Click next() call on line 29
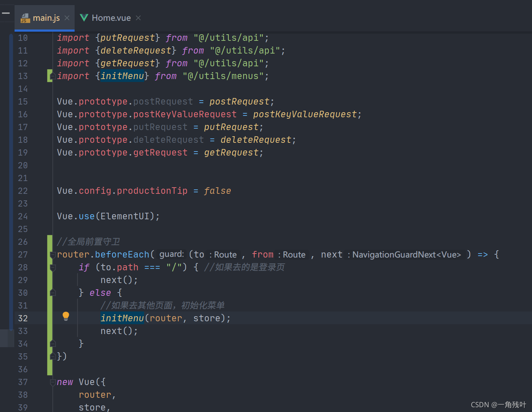532x412 pixels. 117,280
